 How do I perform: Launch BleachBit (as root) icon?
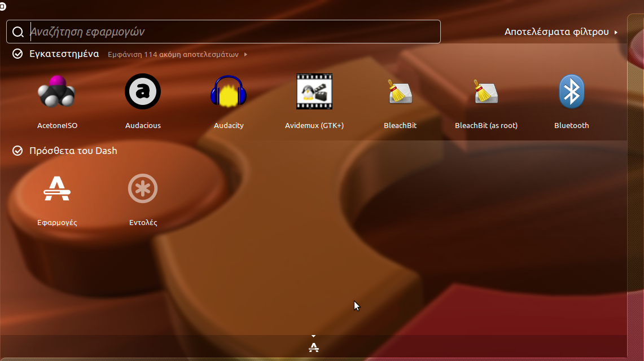486,92
